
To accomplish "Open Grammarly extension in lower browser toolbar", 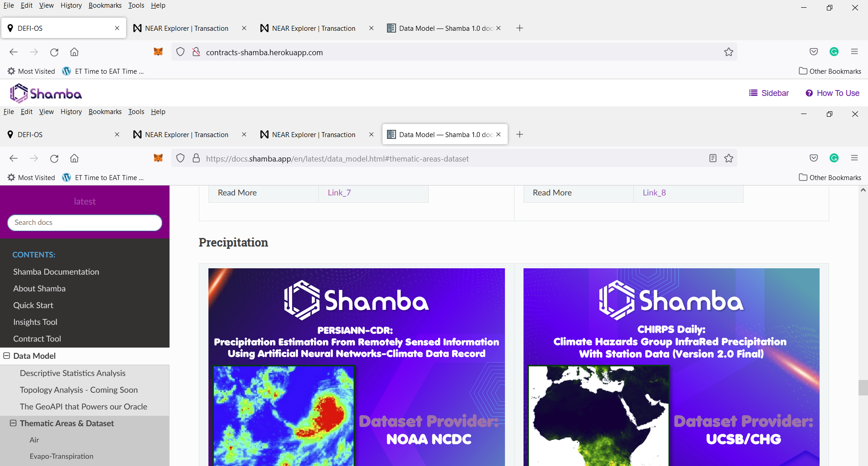I will [834, 158].
